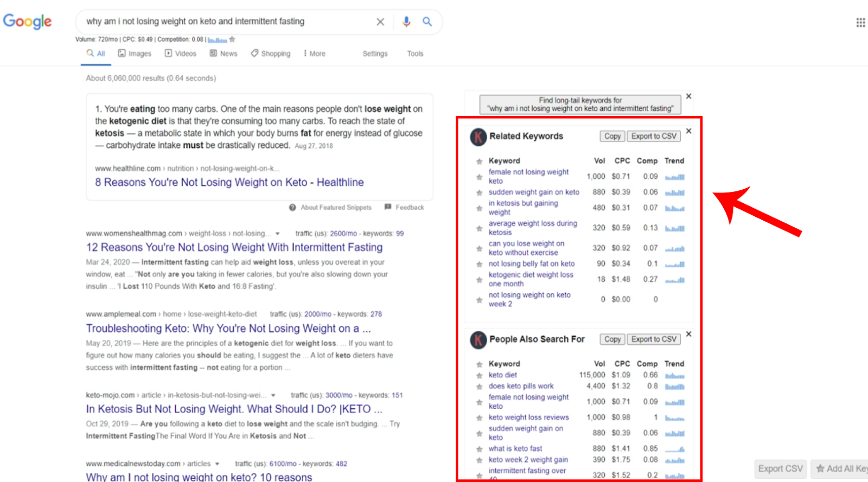
Task: Select the All results tab
Action: coord(96,54)
